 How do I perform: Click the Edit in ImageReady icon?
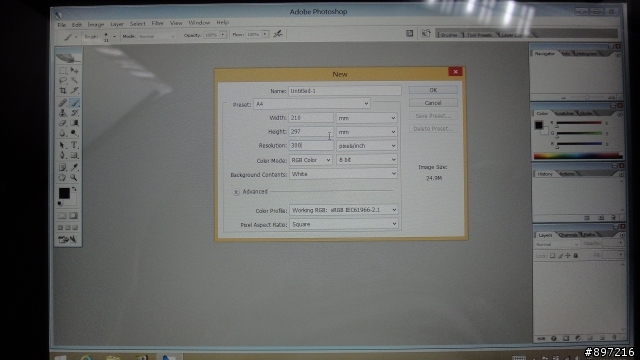(67, 240)
